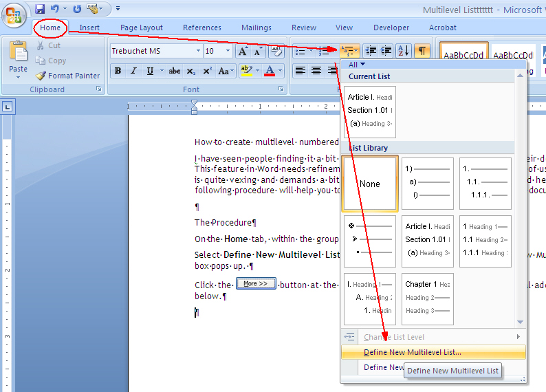
Task: Align text to the left
Action: [300, 71]
